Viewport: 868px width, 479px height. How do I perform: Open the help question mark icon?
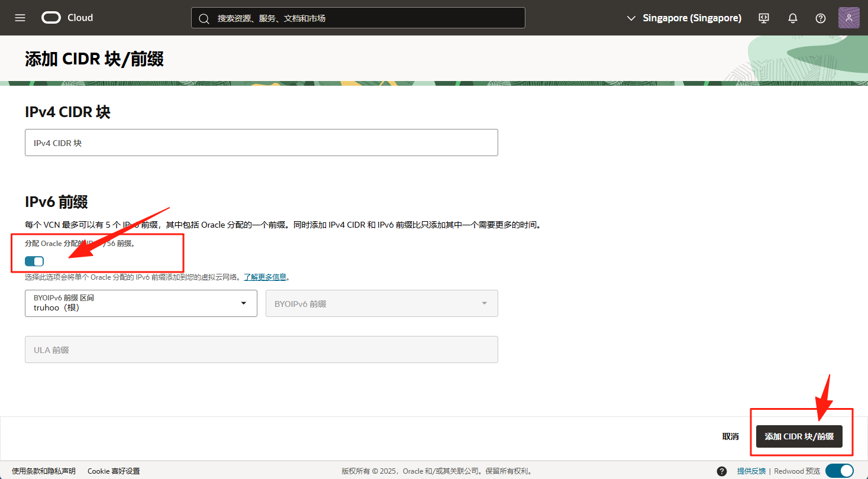(821, 18)
